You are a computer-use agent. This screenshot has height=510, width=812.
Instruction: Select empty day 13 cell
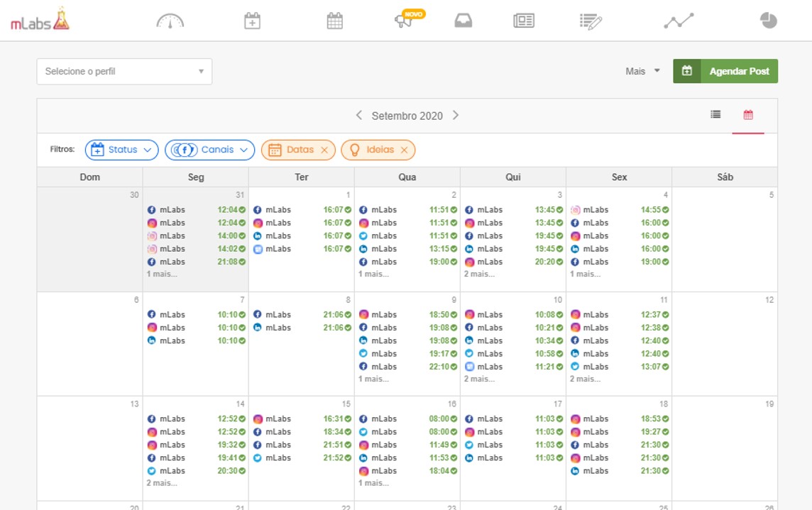coord(89,448)
